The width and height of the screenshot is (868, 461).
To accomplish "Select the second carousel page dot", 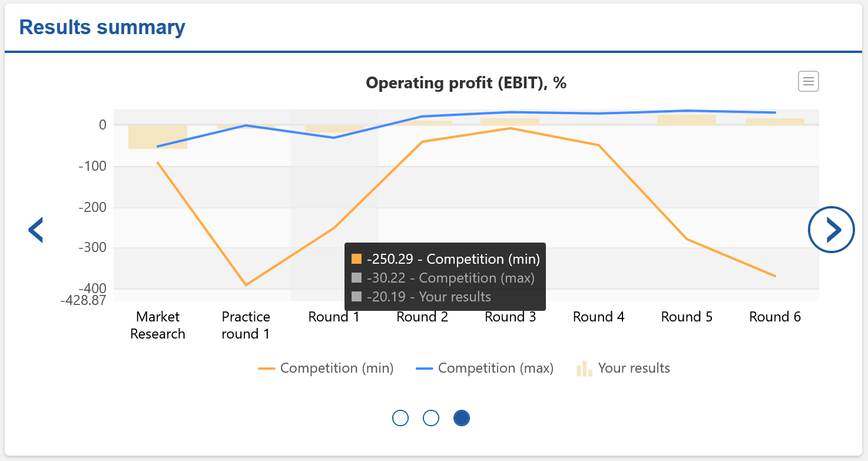I will click(431, 418).
